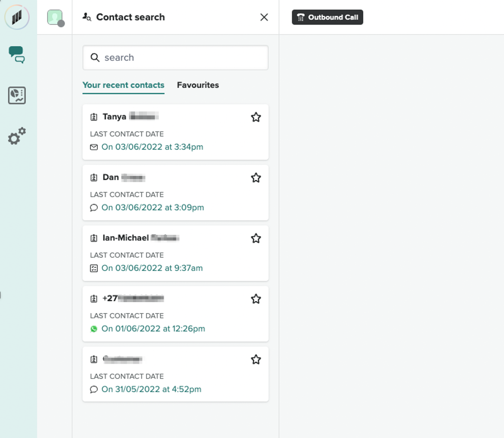Close the Contact search panel
Viewport: 504px width, 438px height.
(x=264, y=17)
